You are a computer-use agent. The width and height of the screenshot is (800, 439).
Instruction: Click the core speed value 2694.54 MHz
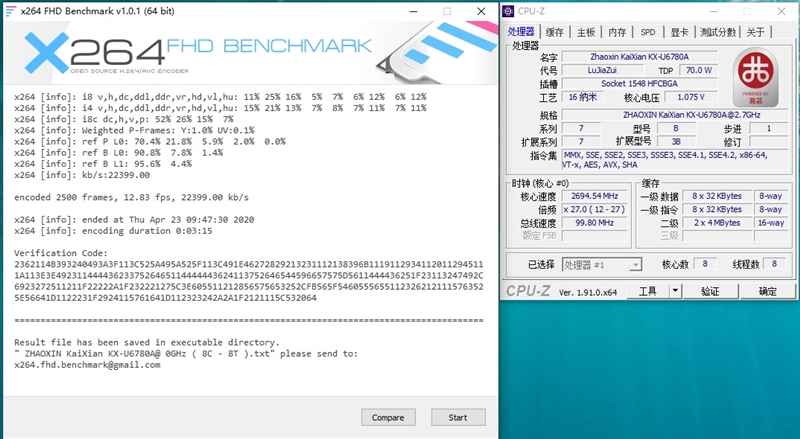[x=595, y=196]
